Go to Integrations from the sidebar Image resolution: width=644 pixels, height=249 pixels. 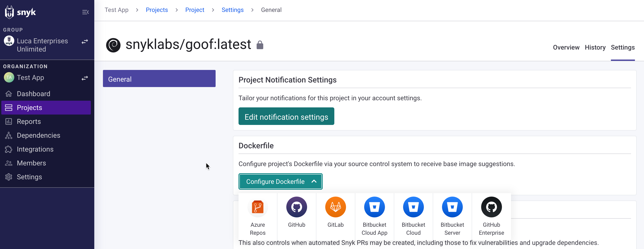[35, 149]
